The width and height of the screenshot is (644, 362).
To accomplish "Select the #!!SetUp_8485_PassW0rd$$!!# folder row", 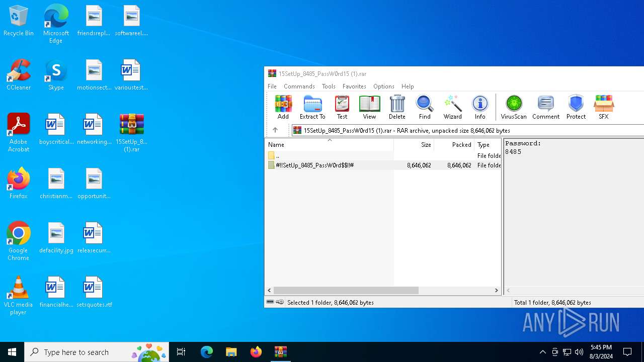I will click(x=383, y=165).
